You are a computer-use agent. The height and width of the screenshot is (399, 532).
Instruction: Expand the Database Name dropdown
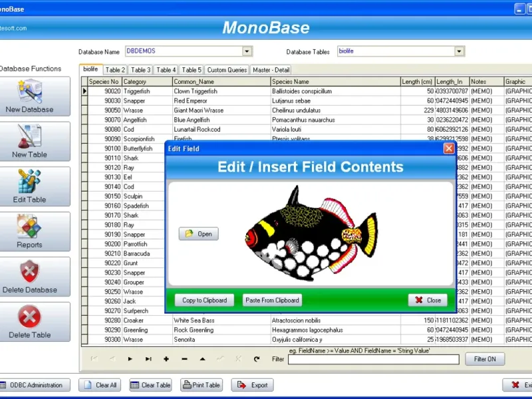point(247,51)
